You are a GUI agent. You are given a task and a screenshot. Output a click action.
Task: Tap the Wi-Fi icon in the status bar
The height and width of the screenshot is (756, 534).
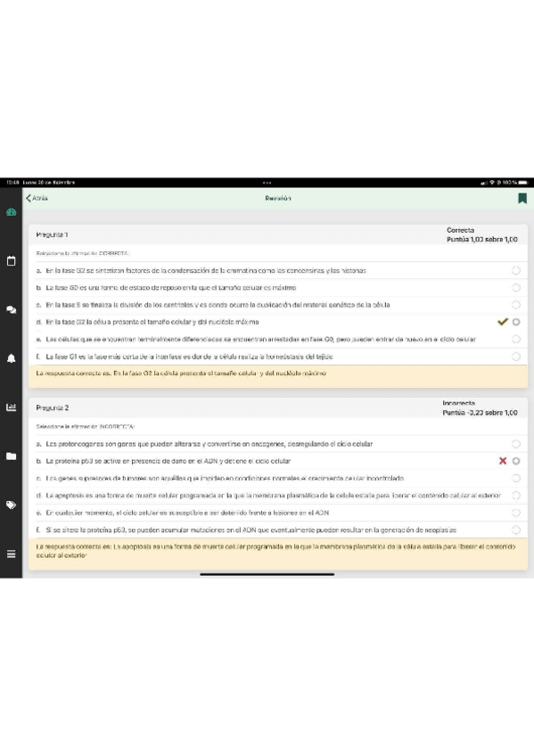[492, 183]
